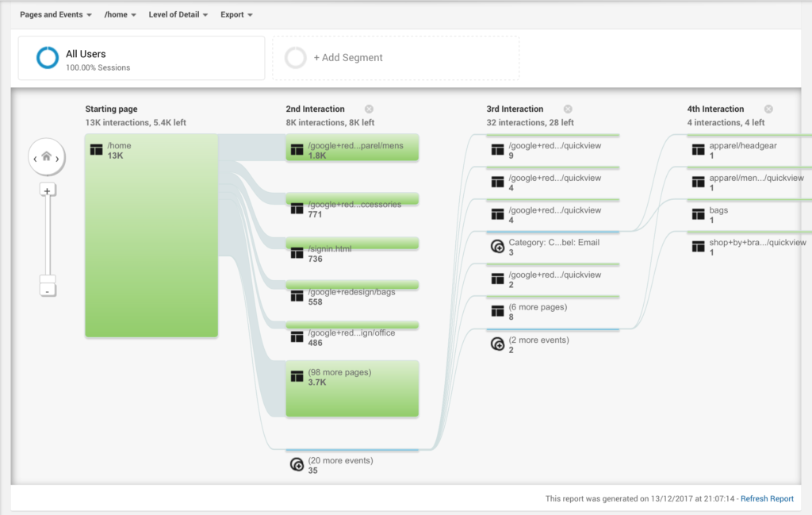Click page icon next to /signin.html
The height and width of the screenshot is (515, 812).
pyautogui.click(x=297, y=253)
